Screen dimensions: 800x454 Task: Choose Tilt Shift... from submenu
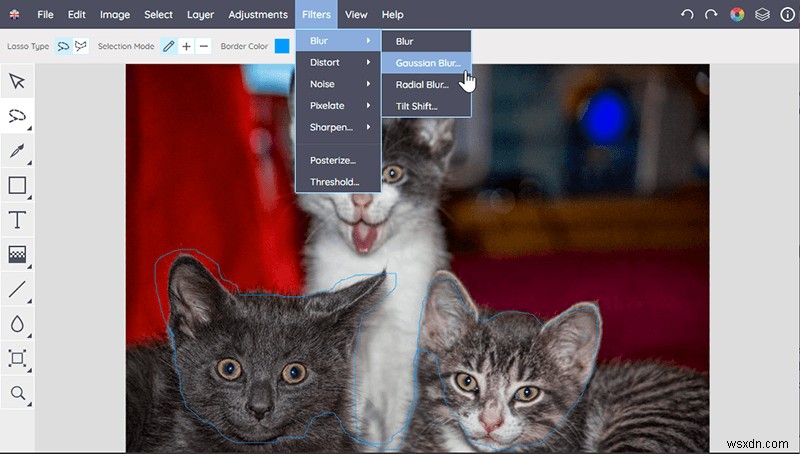click(427, 106)
